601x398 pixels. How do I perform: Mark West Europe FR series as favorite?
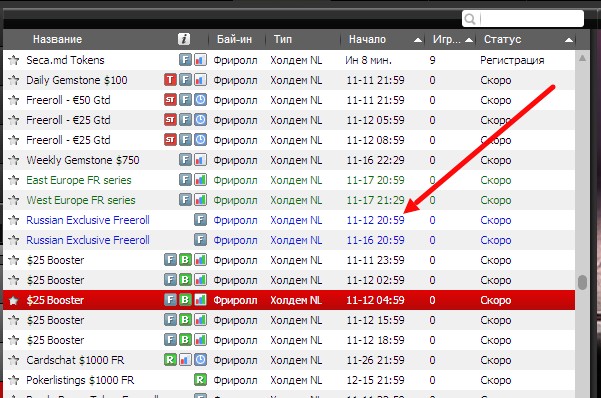(x=14, y=200)
